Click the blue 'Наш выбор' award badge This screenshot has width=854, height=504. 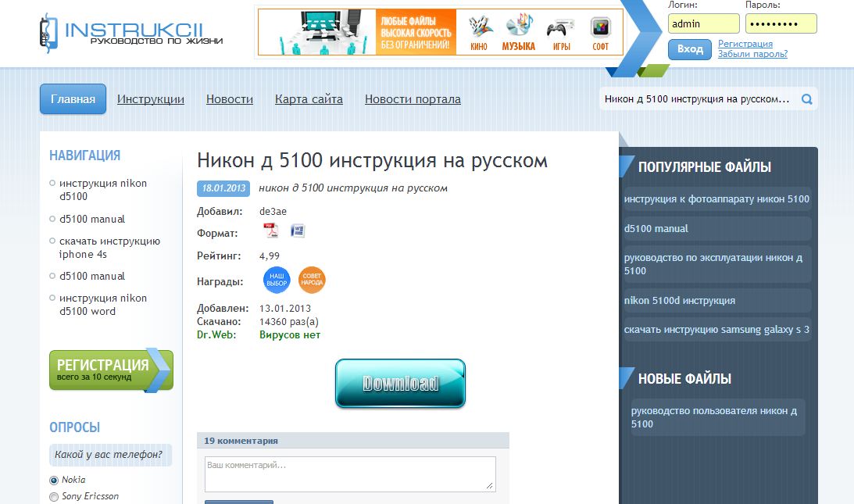[x=277, y=280]
